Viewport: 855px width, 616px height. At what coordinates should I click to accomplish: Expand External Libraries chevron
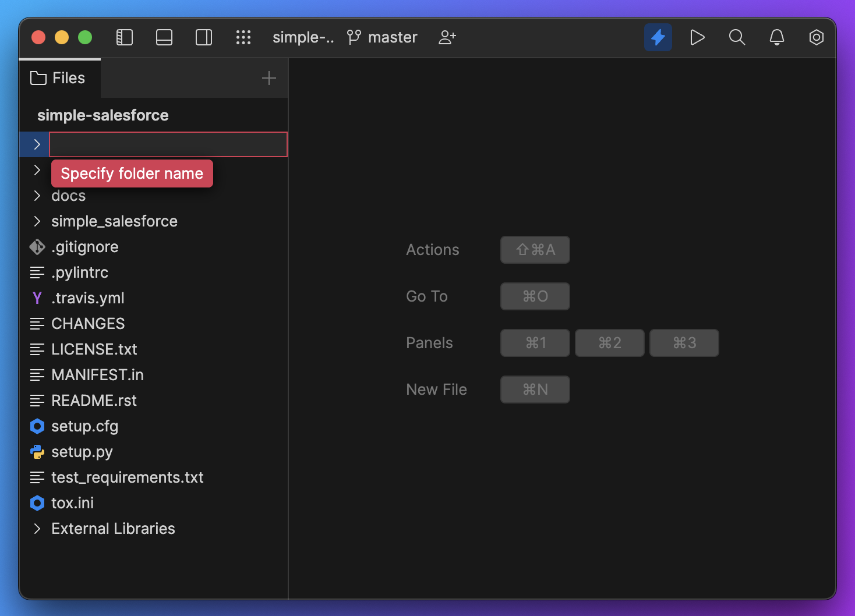(37, 529)
